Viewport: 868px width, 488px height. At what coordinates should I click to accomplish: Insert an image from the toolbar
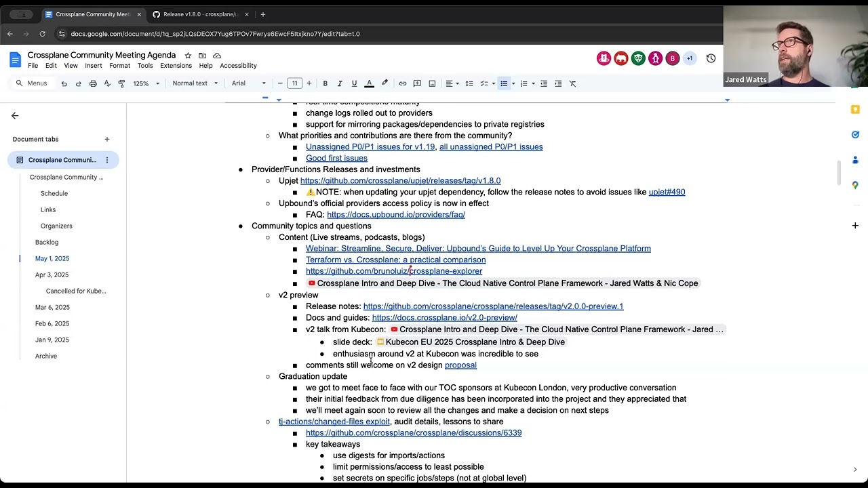pos(432,83)
